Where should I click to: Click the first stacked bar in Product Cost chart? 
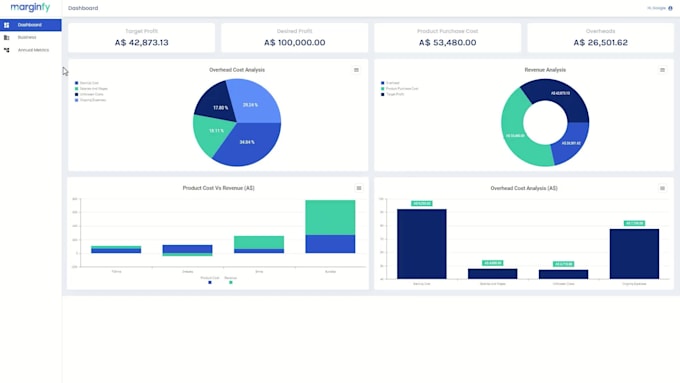[x=116, y=249]
